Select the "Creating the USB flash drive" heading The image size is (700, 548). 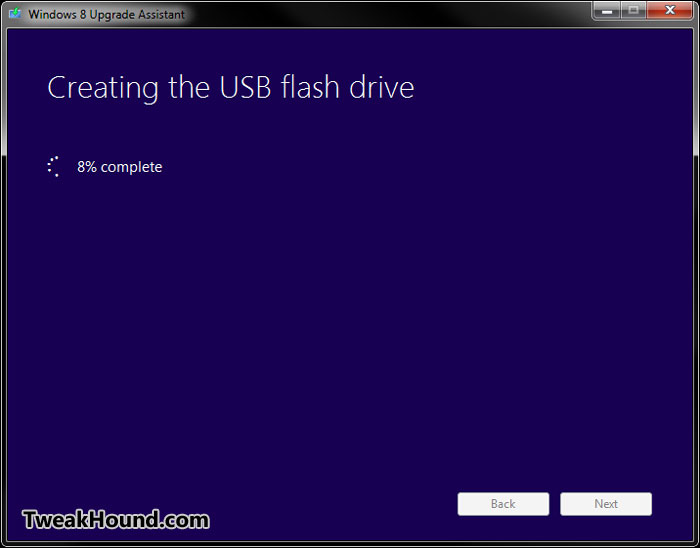(x=231, y=87)
